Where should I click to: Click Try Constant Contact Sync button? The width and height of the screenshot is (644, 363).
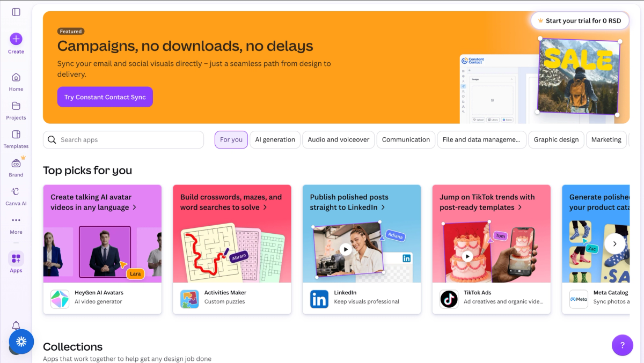105,97
